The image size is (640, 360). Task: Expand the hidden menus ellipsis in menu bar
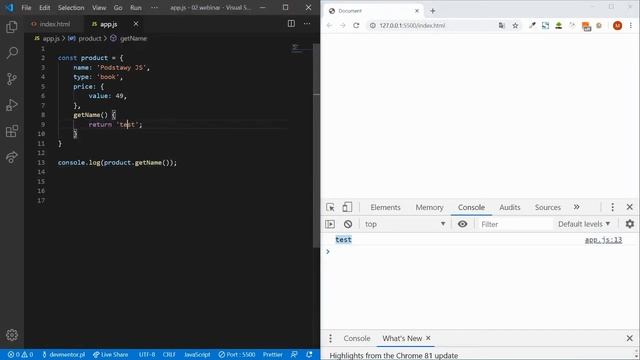tap(154, 8)
